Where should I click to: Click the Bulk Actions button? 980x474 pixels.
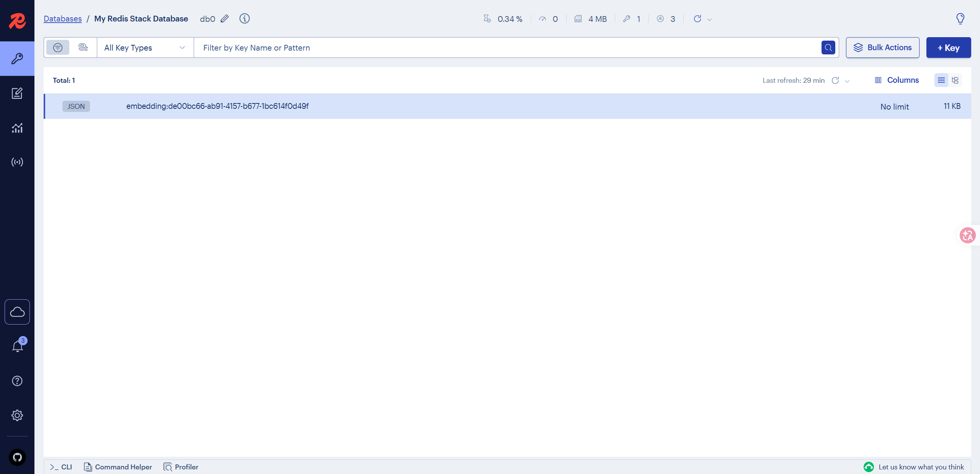[x=882, y=48]
